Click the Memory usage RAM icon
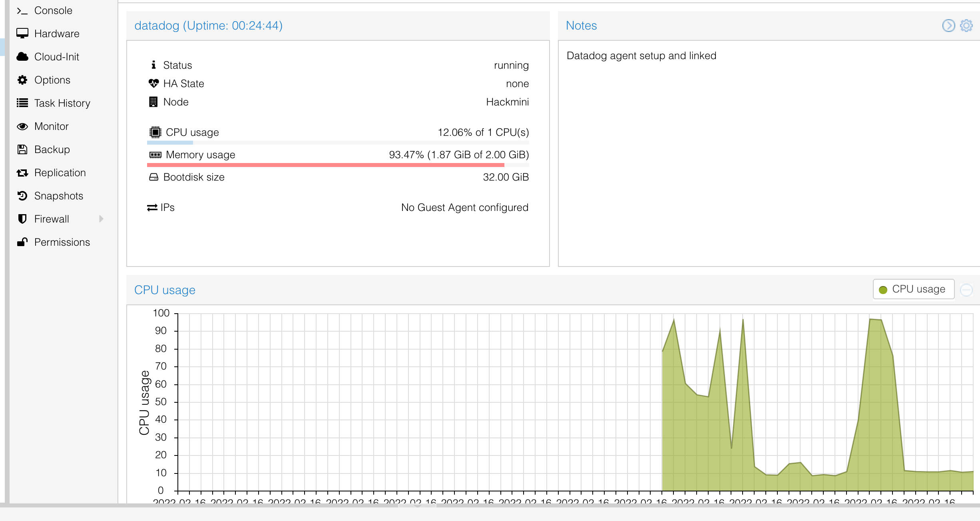 155,155
